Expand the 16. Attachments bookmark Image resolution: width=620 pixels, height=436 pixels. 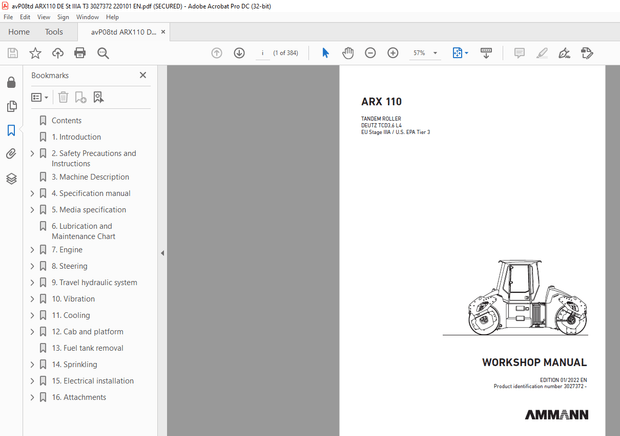(32, 397)
